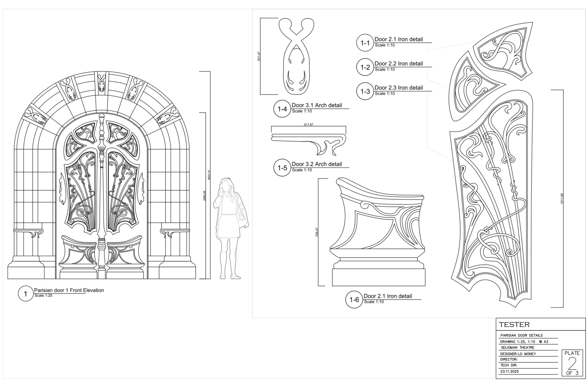588x392 pixels.
Task: Click the horizontal bracket detail drawing
Action: click(309, 144)
